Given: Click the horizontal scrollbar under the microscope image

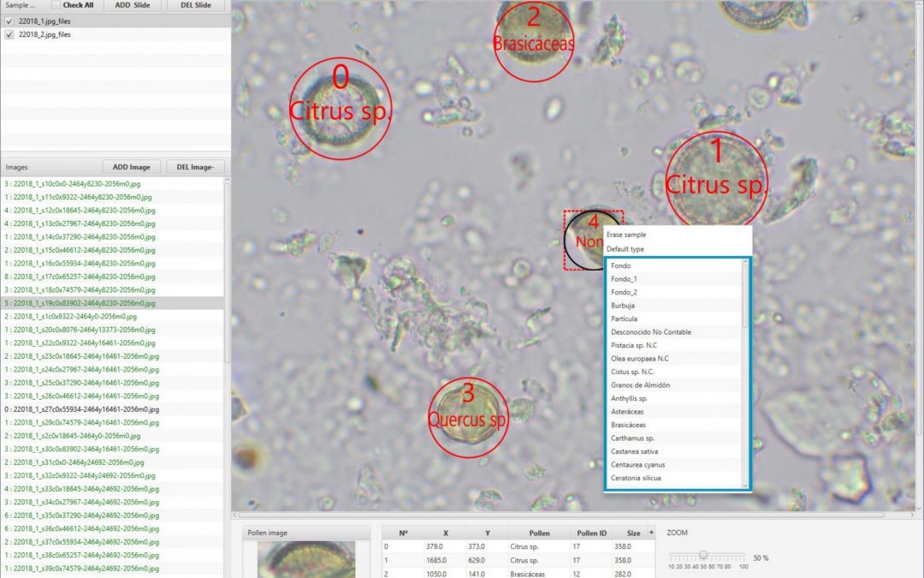Looking at the screenshot, I should pos(560,515).
